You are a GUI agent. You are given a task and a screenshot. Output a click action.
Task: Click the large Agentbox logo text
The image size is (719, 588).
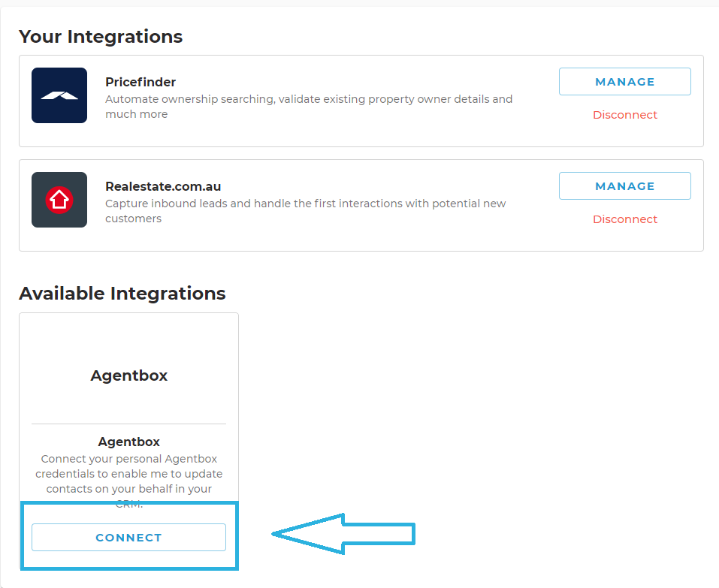129,375
